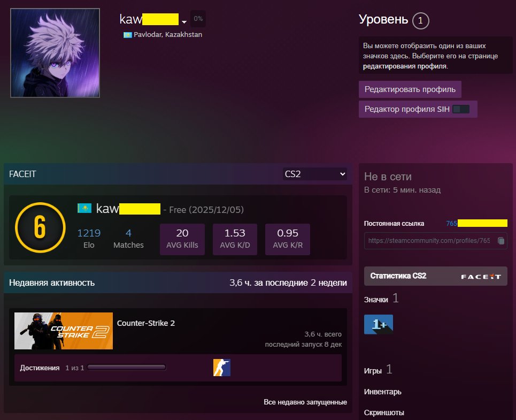The width and height of the screenshot is (516, 420).
Task: Click the Steam level 1 circle badge
Action: click(420, 21)
